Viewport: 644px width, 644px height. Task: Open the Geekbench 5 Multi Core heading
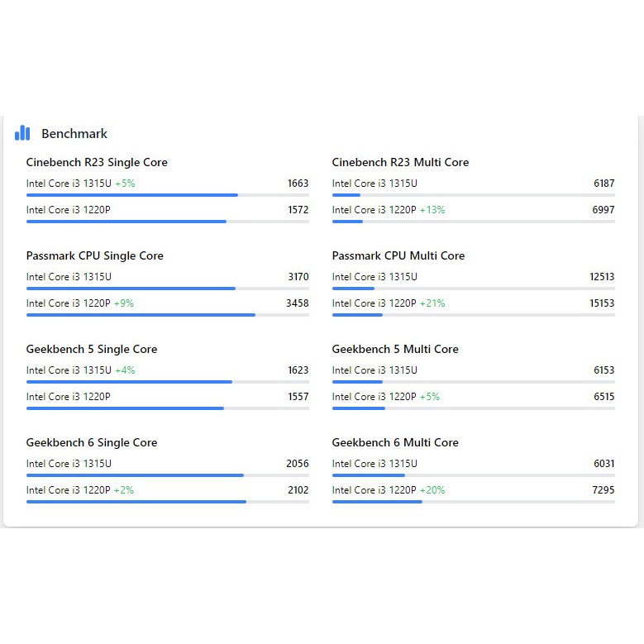click(x=395, y=349)
